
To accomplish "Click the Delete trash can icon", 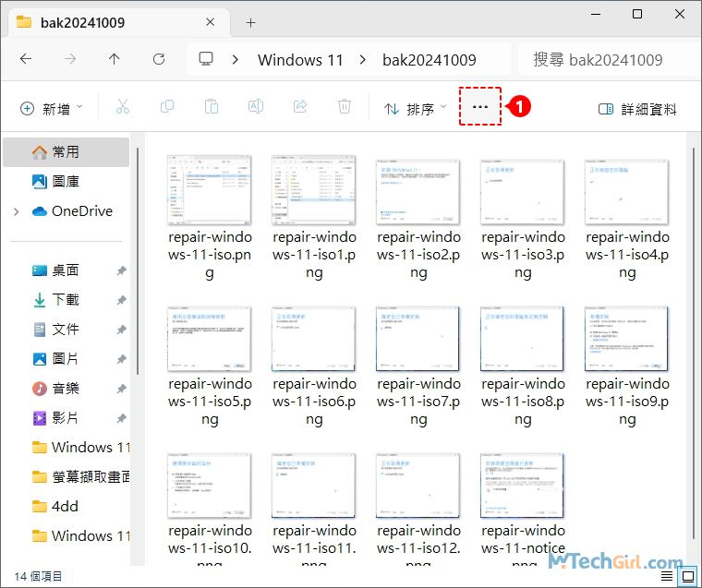I will (x=345, y=108).
